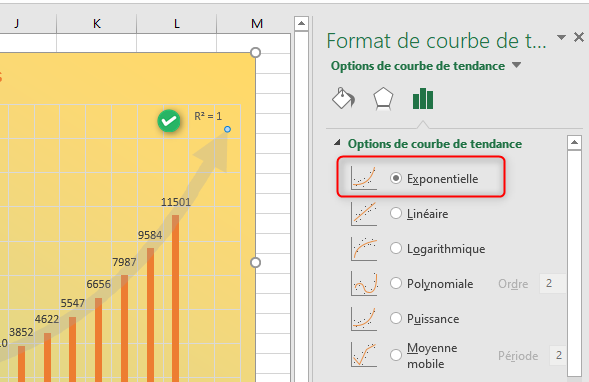Screen dimensions: 589x382
Task: Click the trendline end point handle
Action: [227, 129]
